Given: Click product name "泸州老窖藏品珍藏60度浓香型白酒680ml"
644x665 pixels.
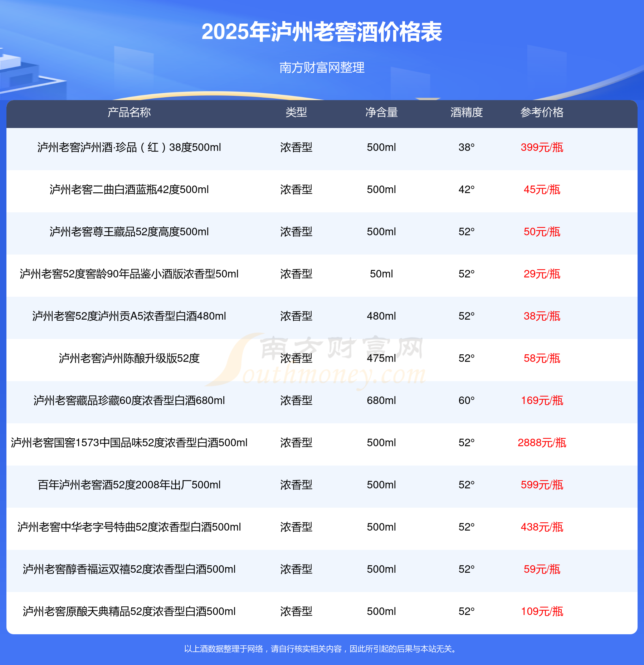Looking at the screenshot, I should 129,400.
